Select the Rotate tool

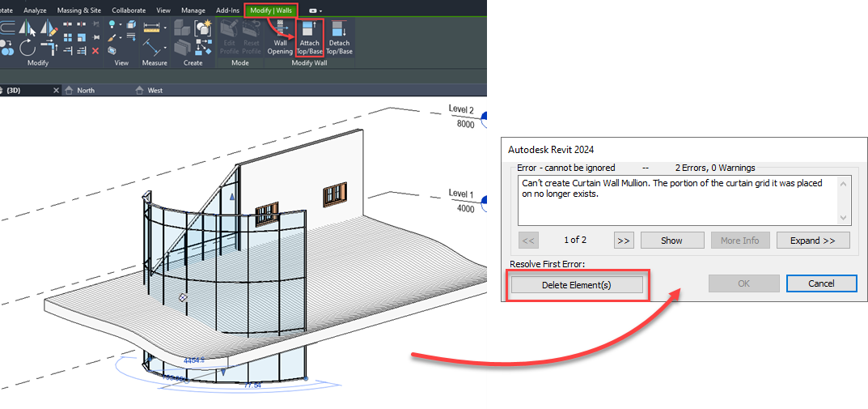click(28, 49)
